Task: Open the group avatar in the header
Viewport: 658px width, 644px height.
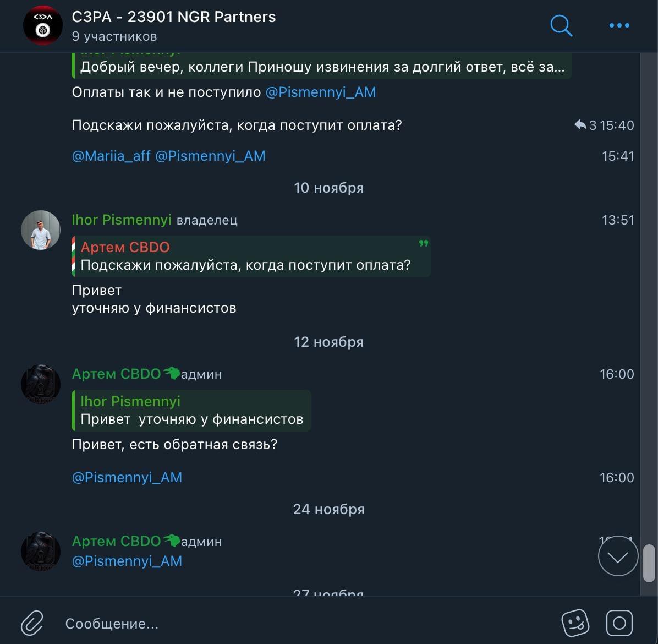Action: coord(43,25)
